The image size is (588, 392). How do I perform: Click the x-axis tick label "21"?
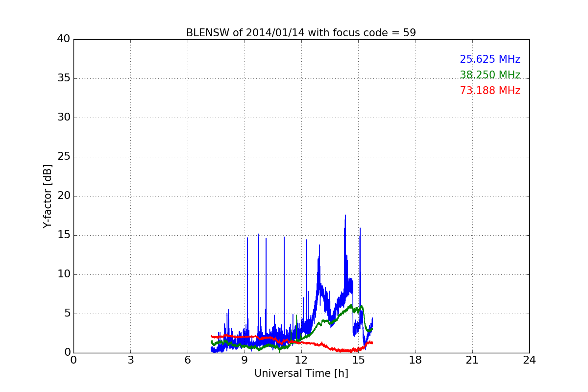[472, 360]
